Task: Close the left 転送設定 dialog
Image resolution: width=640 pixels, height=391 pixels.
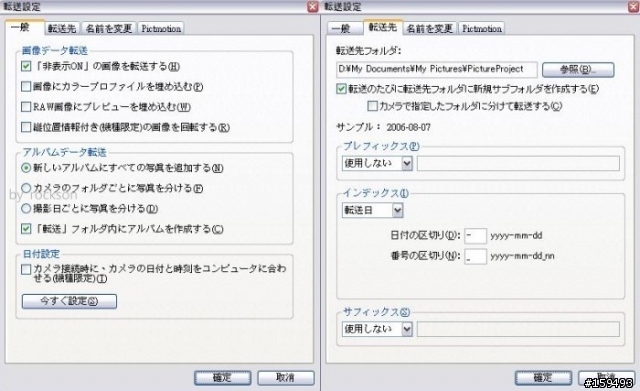Action: pos(313,7)
